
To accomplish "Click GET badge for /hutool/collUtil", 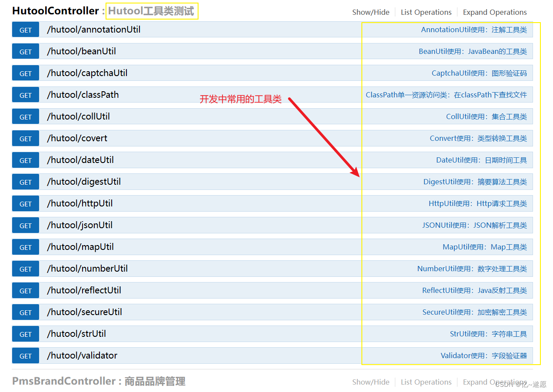I will pos(26,117).
